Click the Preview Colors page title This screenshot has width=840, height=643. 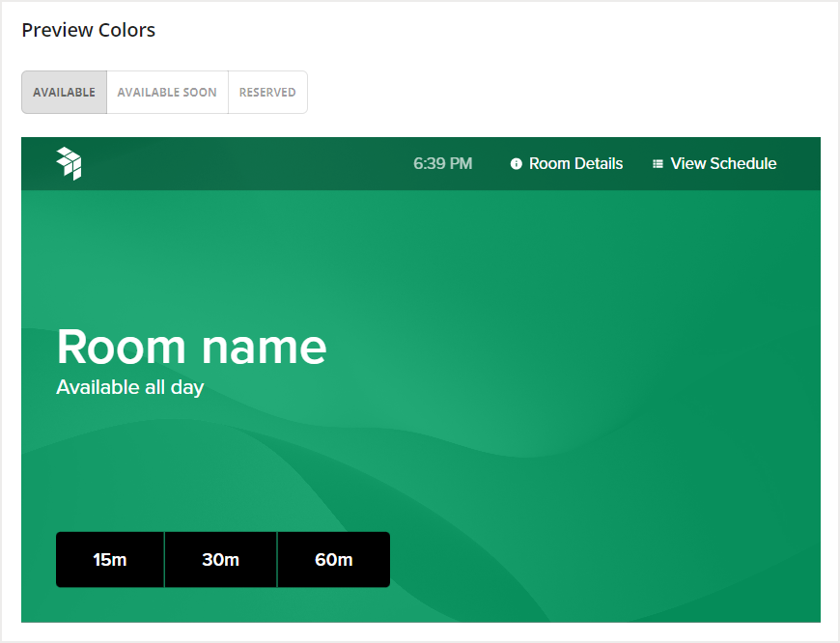click(x=88, y=30)
